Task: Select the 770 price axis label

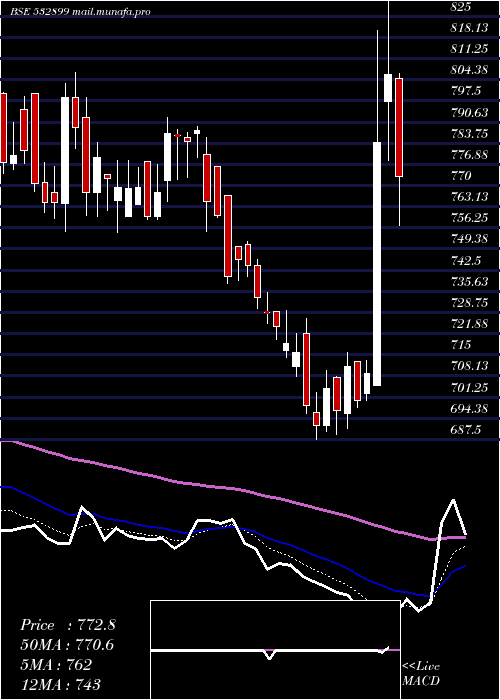Action: click(x=461, y=176)
